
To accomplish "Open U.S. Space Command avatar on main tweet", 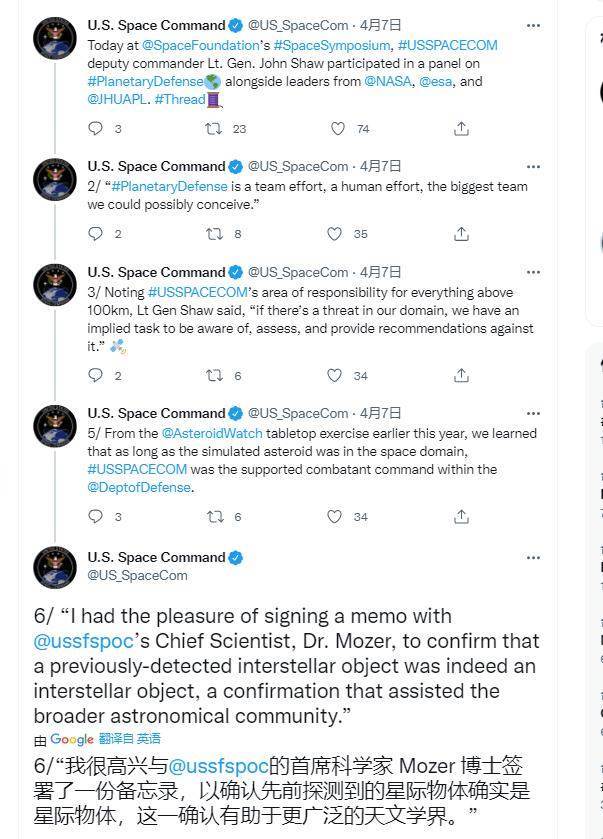I will click(x=55, y=567).
